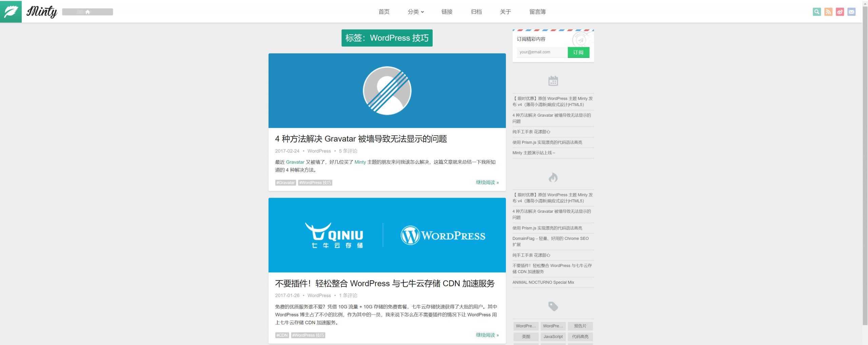Screen dimensions: 868x345
Task: Open the 1 条评论 comments link
Action: click(x=348, y=295)
